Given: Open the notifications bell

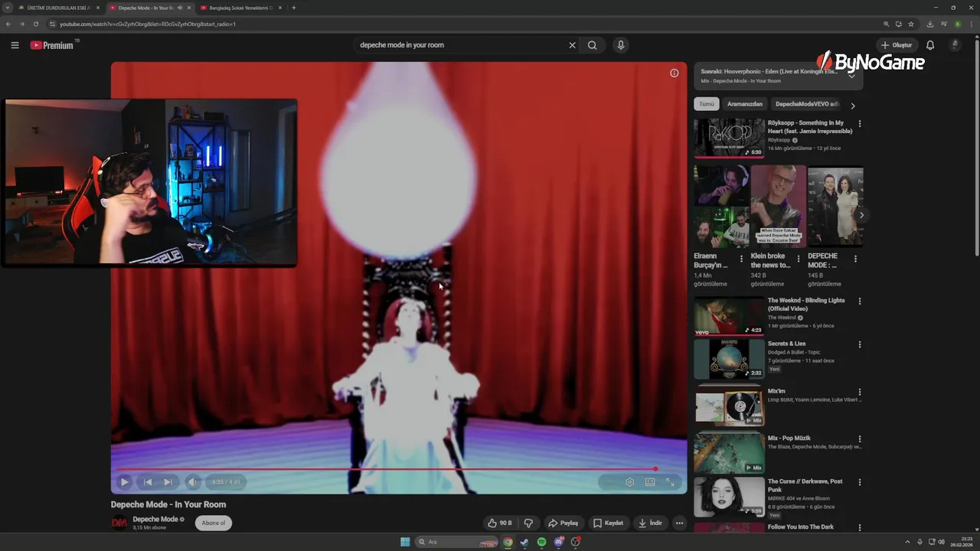Looking at the screenshot, I should coord(930,45).
